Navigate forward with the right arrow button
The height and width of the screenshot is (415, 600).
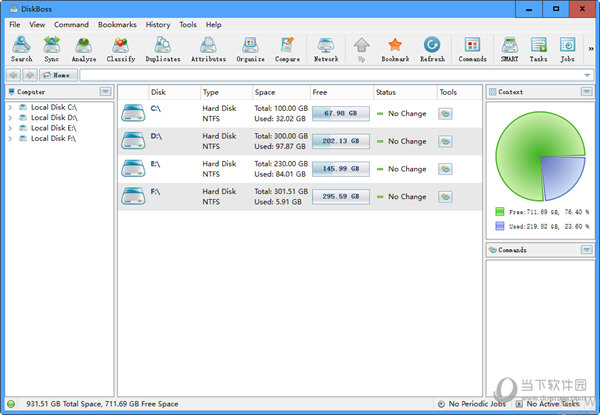tap(29, 75)
